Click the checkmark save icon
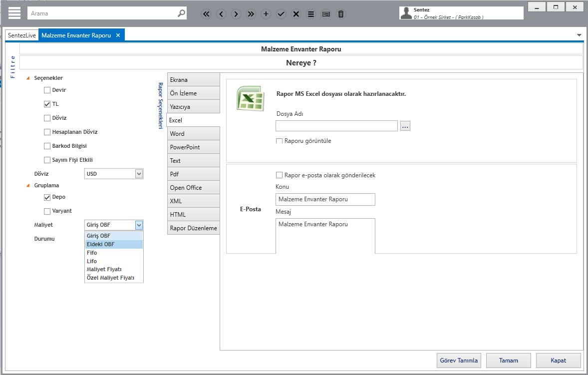 tap(281, 14)
